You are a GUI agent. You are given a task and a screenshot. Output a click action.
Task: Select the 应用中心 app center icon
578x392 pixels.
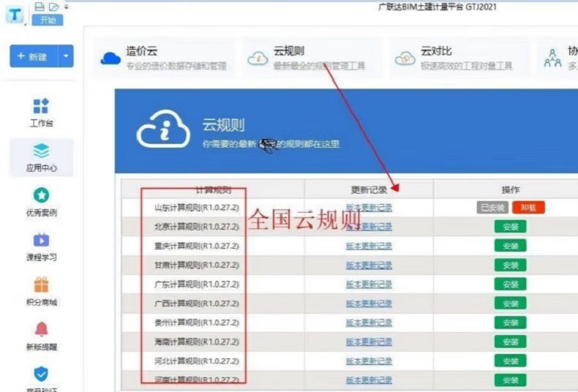41,151
